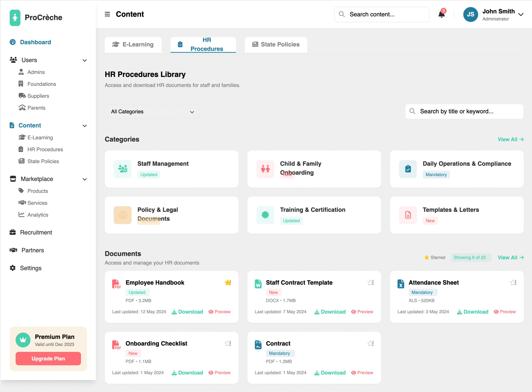The width and height of the screenshot is (532, 392).
Task: Click the Staff Management category icon
Action: [x=122, y=169]
